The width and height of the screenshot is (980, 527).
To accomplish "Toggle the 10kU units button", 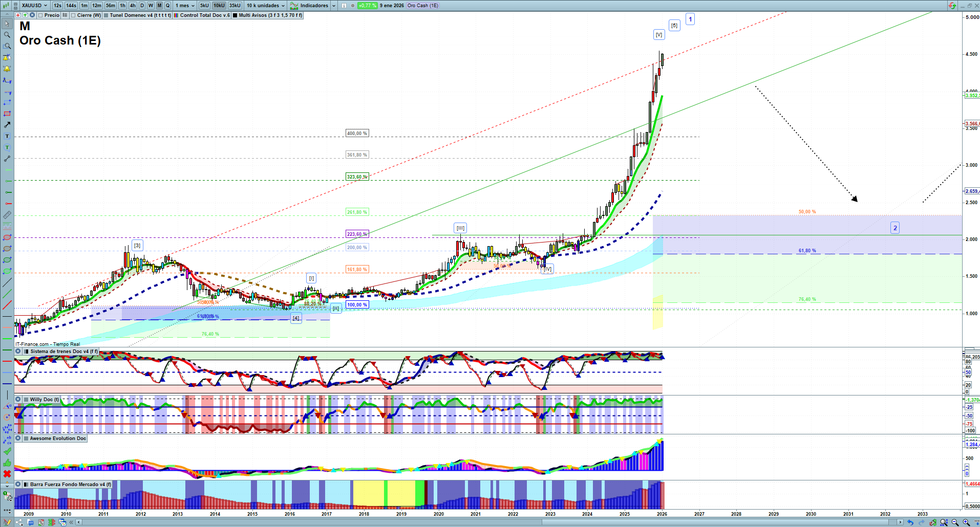I will point(219,6).
